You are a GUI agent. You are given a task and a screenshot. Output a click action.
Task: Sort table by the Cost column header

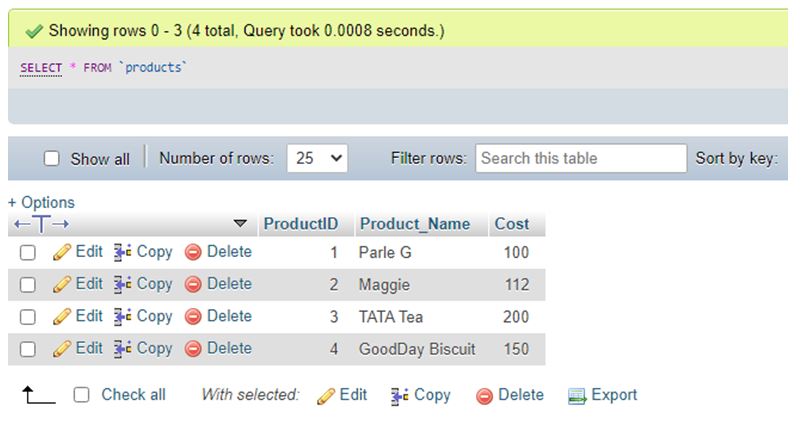point(512,224)
